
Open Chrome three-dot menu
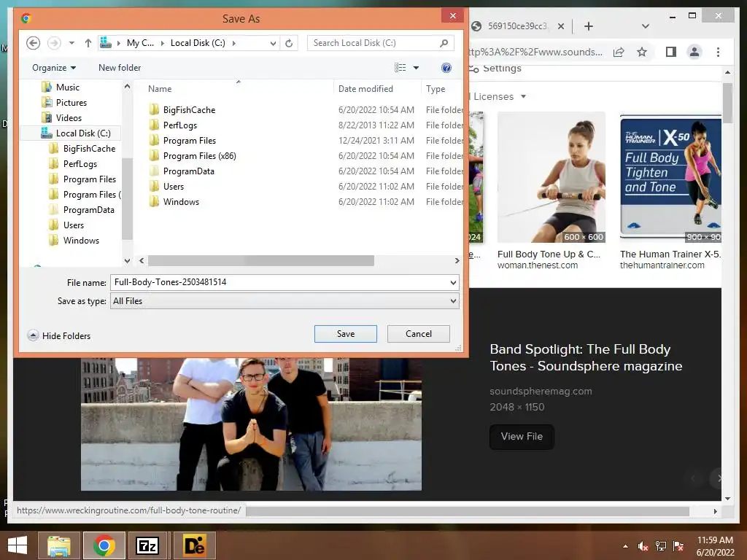[718, 52]
